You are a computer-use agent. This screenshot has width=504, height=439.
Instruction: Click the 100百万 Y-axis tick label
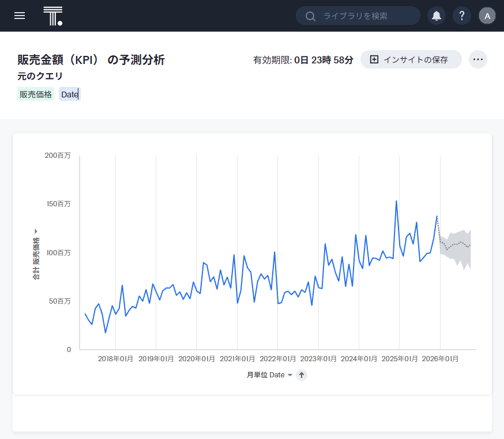(x=59, y=252)
